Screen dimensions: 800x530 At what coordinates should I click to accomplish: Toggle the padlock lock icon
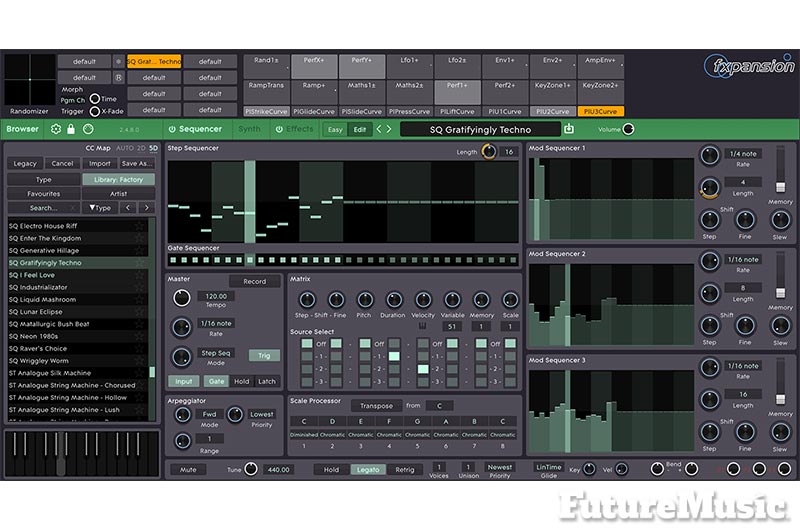71,129
